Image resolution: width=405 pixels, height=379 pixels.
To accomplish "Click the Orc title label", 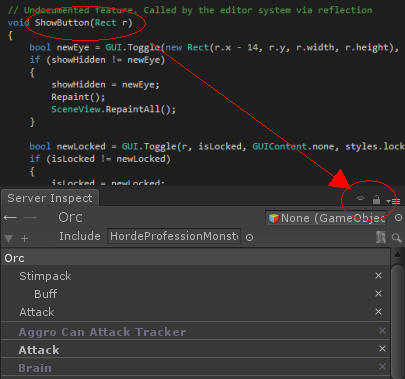I will coord(70,217).
